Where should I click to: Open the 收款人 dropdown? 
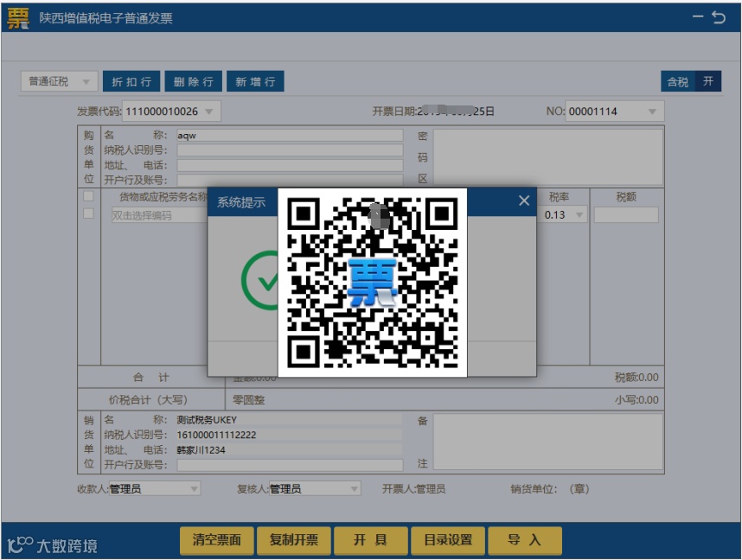pyautogui.click(x=155, y=488)
